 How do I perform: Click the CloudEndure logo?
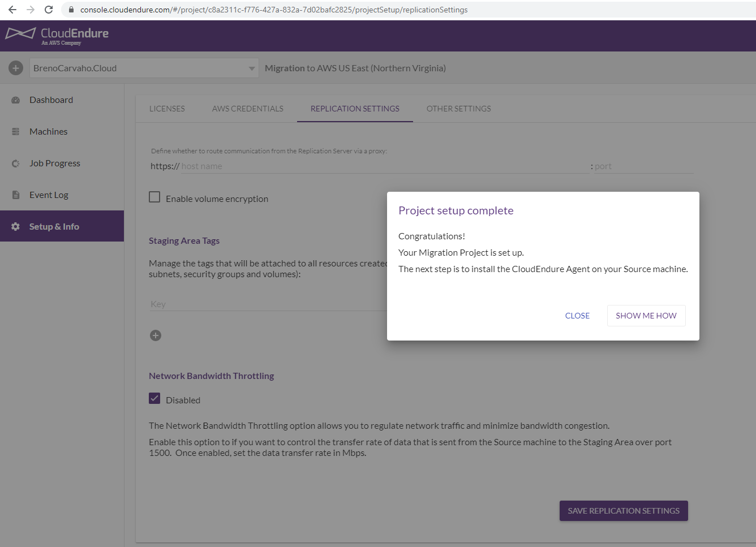[x=57, y=35]
